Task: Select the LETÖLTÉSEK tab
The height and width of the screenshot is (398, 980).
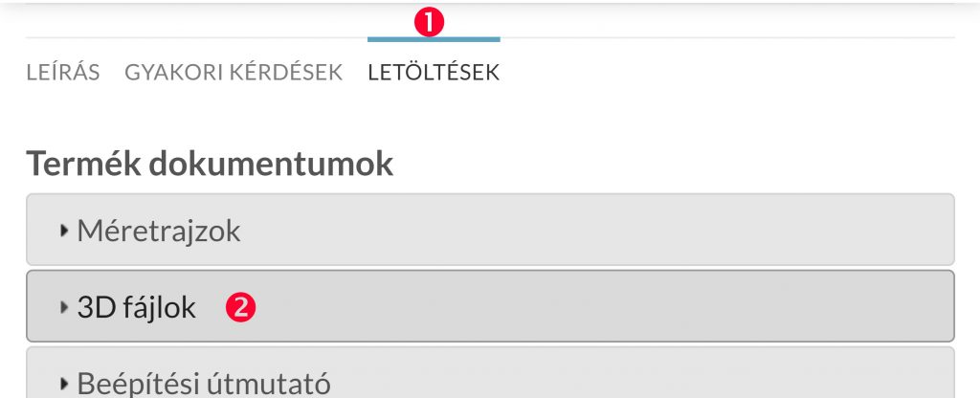Action: tap(434, 73)
